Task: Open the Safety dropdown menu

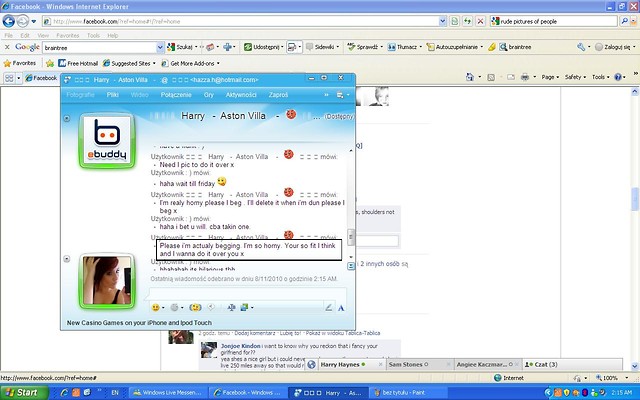Action: coord(575,77)
